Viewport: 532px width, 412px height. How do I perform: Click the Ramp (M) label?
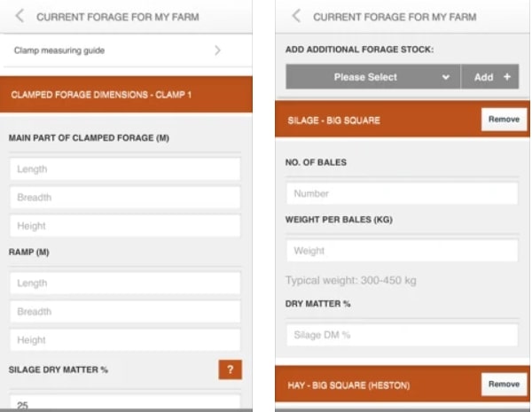point(29,252)
